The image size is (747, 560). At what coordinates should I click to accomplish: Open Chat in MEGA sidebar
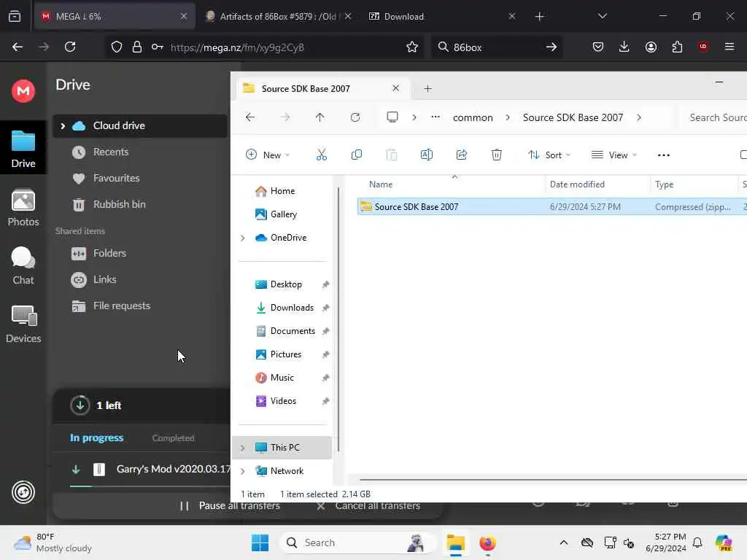(23, 265)
